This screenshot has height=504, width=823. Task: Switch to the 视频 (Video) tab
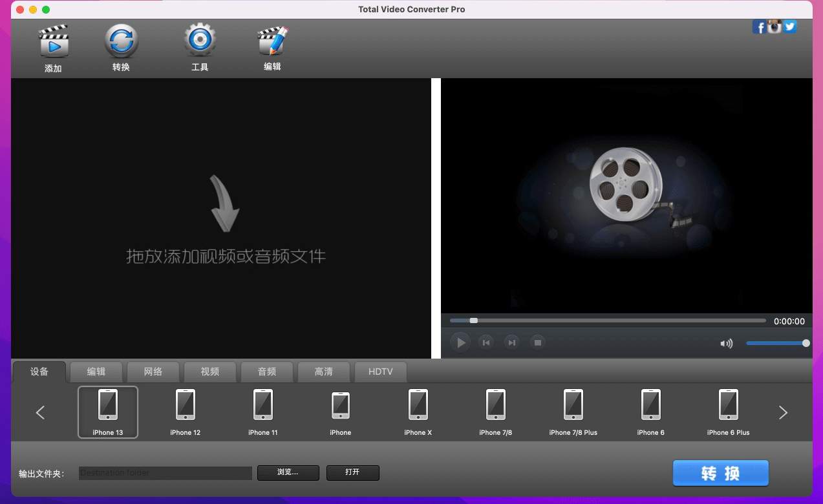(x=210, y=372)
